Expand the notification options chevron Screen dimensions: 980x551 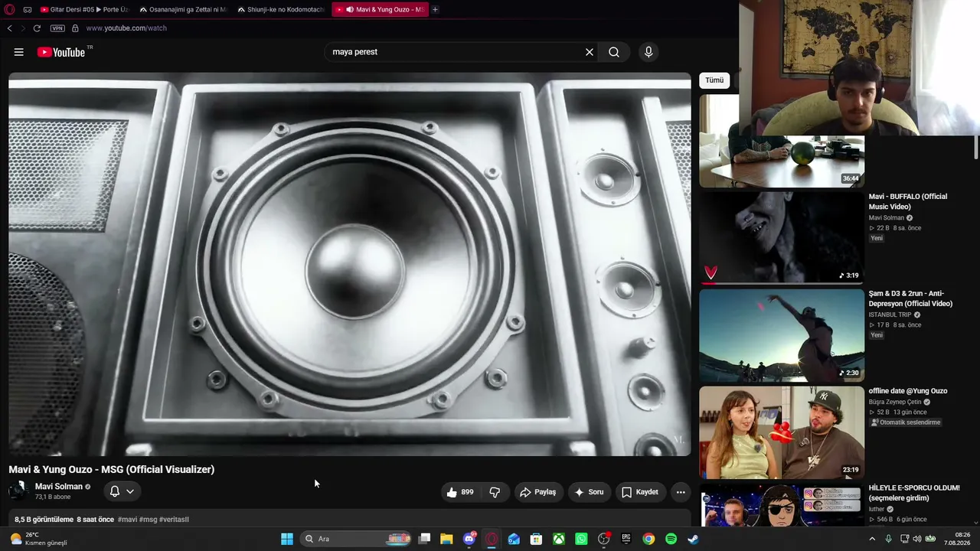pos(130,491)
